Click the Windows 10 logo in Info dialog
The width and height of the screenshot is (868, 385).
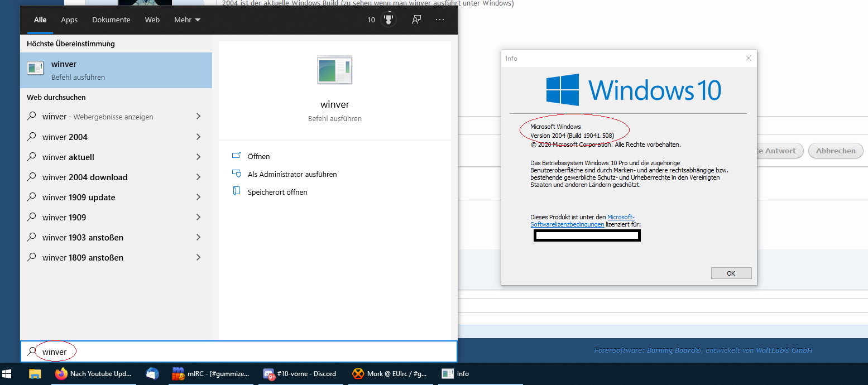tap(634, 89)
